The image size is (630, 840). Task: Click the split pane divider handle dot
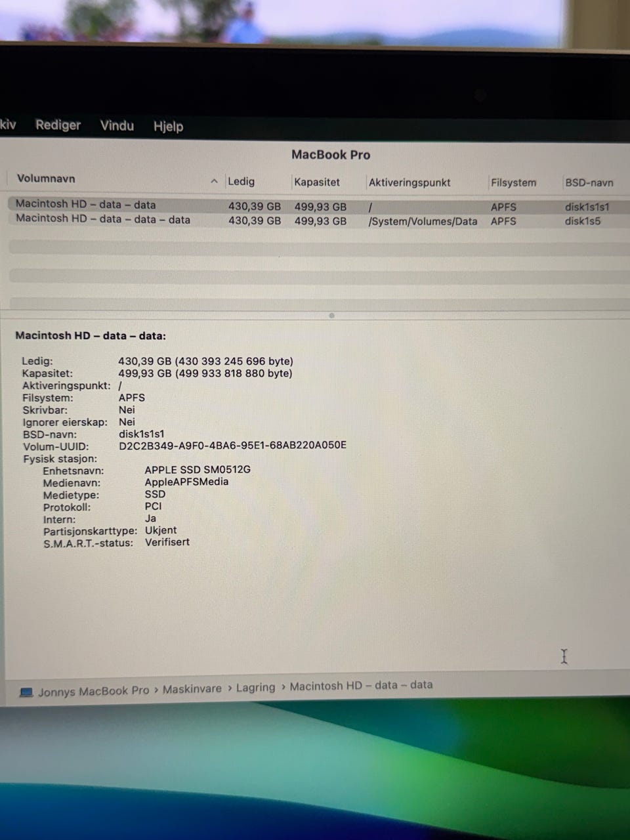(x=331, y=316)
